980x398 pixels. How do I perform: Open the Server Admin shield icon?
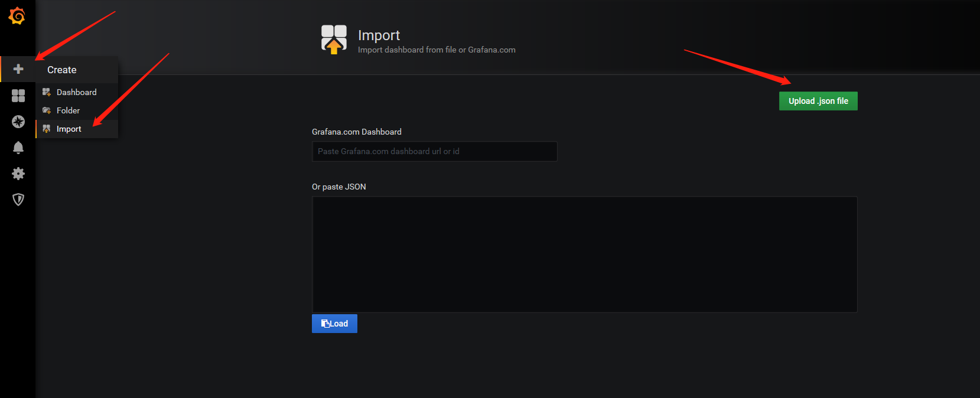coord(18,200)
